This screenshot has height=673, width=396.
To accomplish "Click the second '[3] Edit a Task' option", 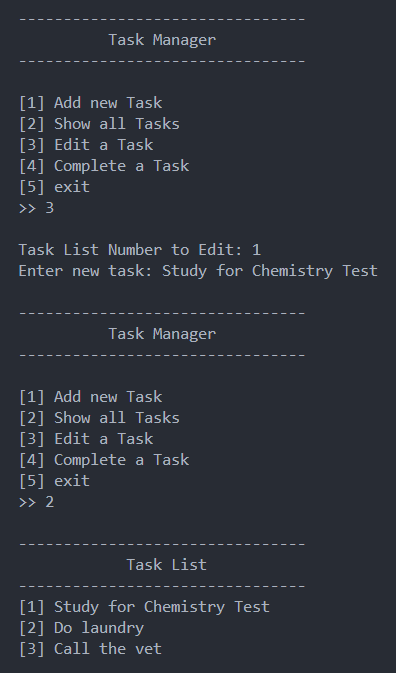I will [86, 439].
